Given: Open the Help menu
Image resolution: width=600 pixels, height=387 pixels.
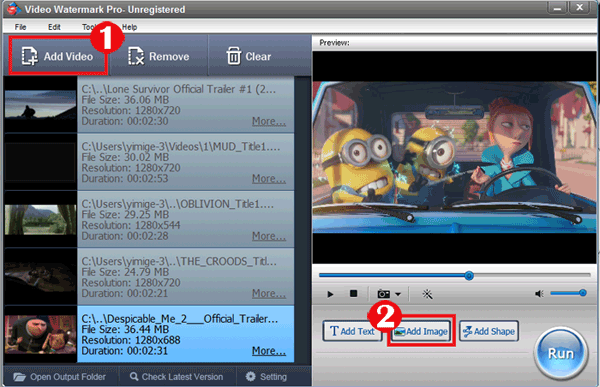Looking at the screenshot, I should click(129, 27).
